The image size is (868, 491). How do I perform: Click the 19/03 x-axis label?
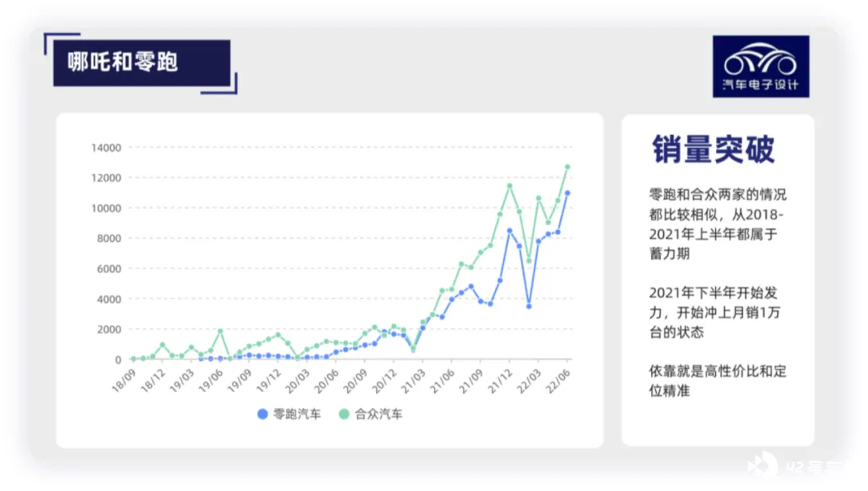pos(182,381)
